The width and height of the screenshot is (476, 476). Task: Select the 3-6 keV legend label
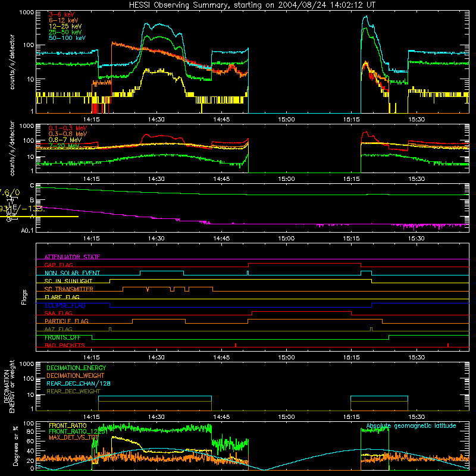(x=62, y=14)
